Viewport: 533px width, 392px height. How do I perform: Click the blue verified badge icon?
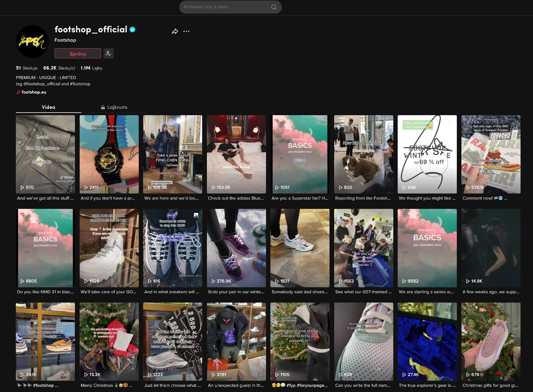tap(133, 30)
